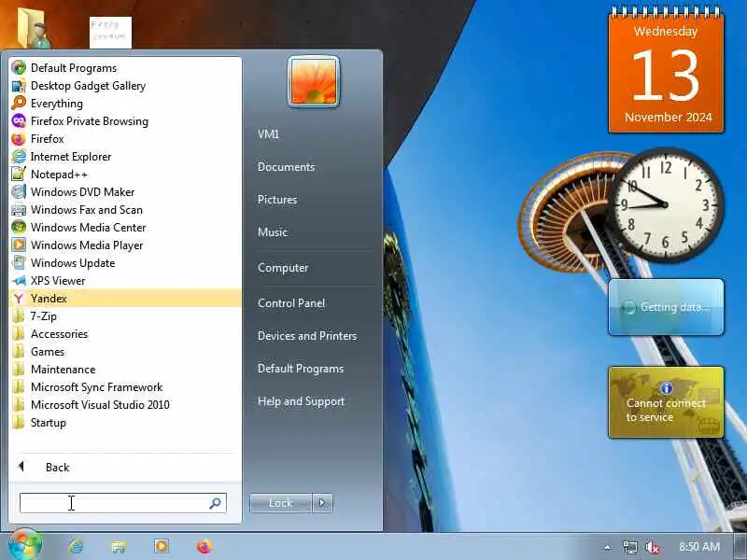This screenshot has height=560, width=747.
Task: Click the weather gadget Getting data
Action: tap(666, 307)
